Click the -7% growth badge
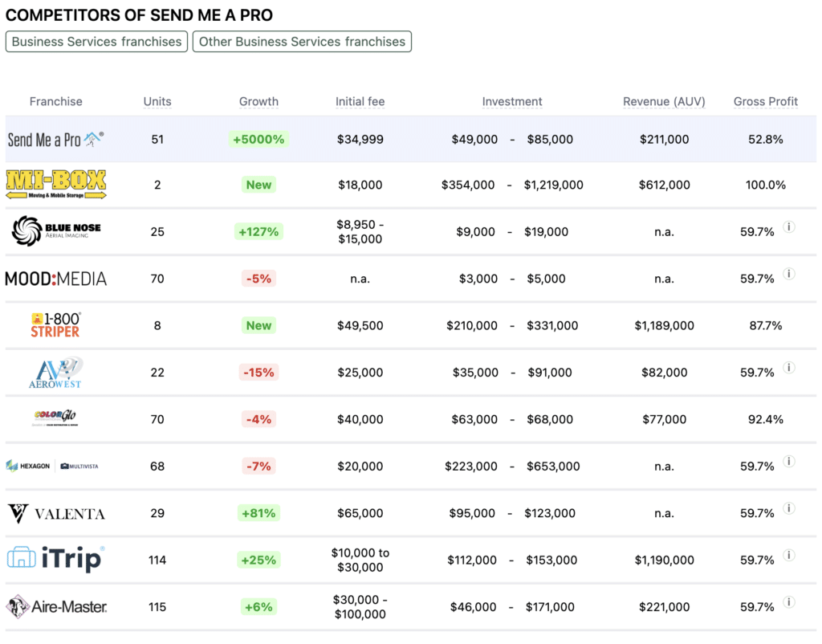 (x=259, y=467)
